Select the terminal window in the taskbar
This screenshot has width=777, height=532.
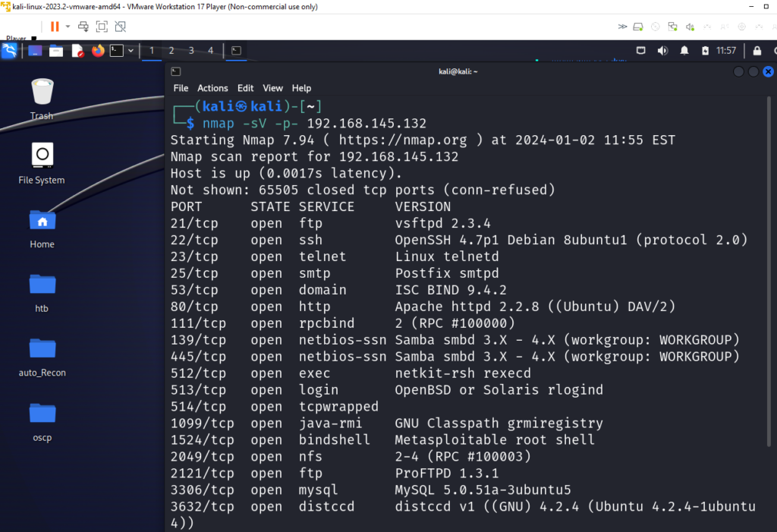point(237,51)
